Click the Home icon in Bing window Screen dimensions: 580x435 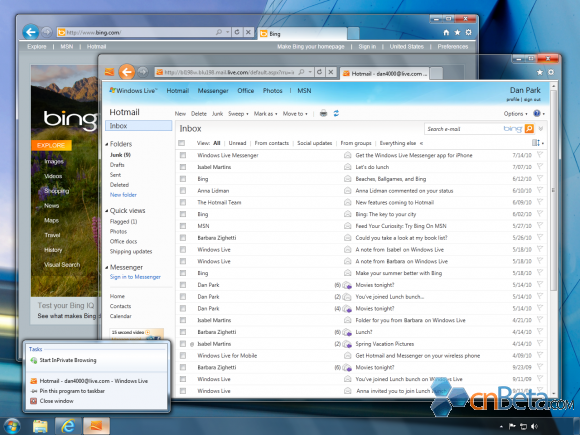[446, 33]
